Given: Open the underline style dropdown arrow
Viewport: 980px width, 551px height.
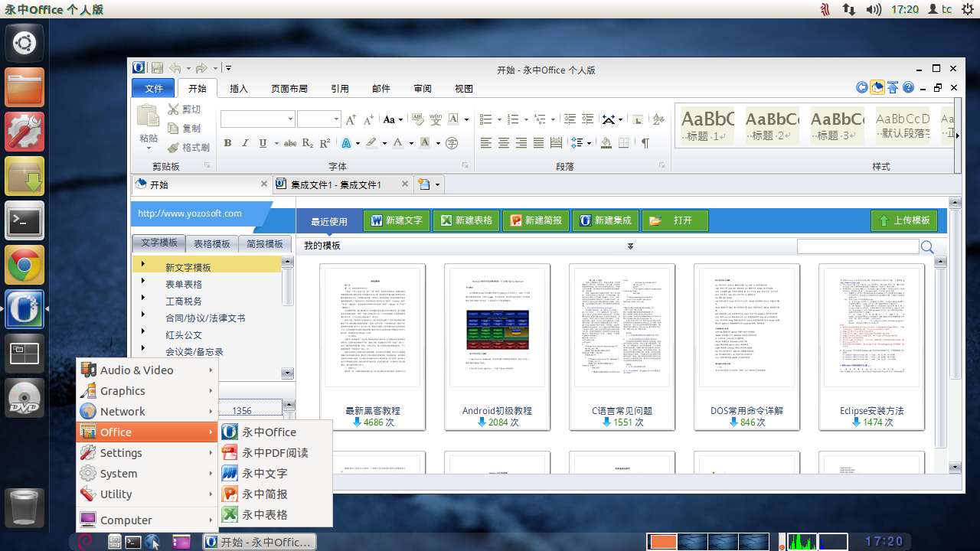Looking at the screenshot, I should pos(276,143).
